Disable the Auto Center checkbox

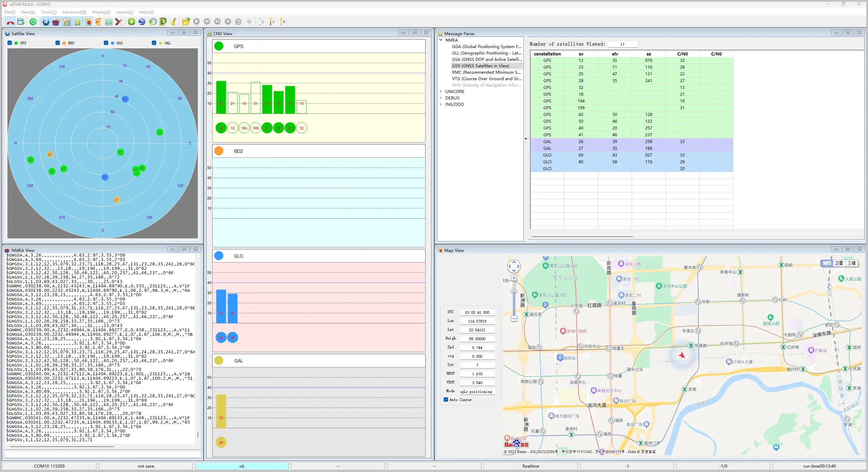pos(446,400)
